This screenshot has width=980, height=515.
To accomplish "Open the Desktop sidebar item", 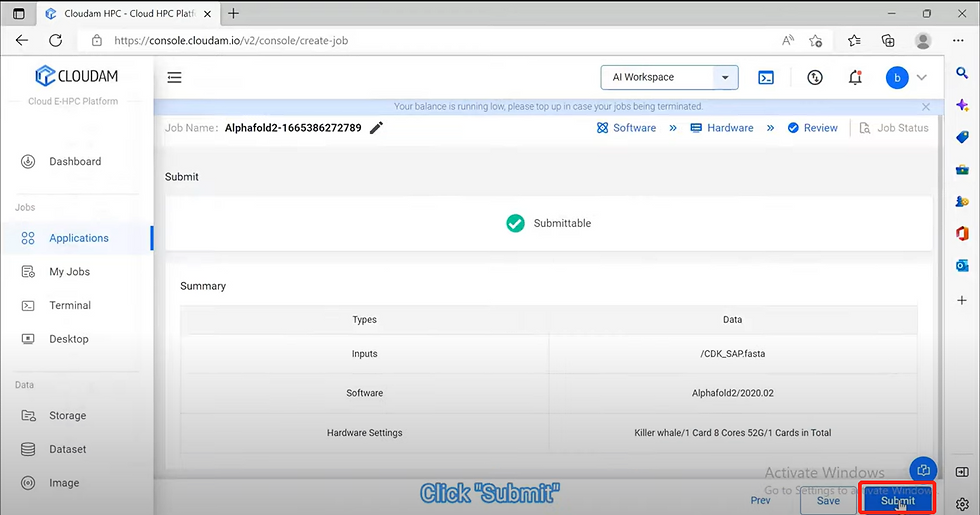I will (x=69, y=339).
